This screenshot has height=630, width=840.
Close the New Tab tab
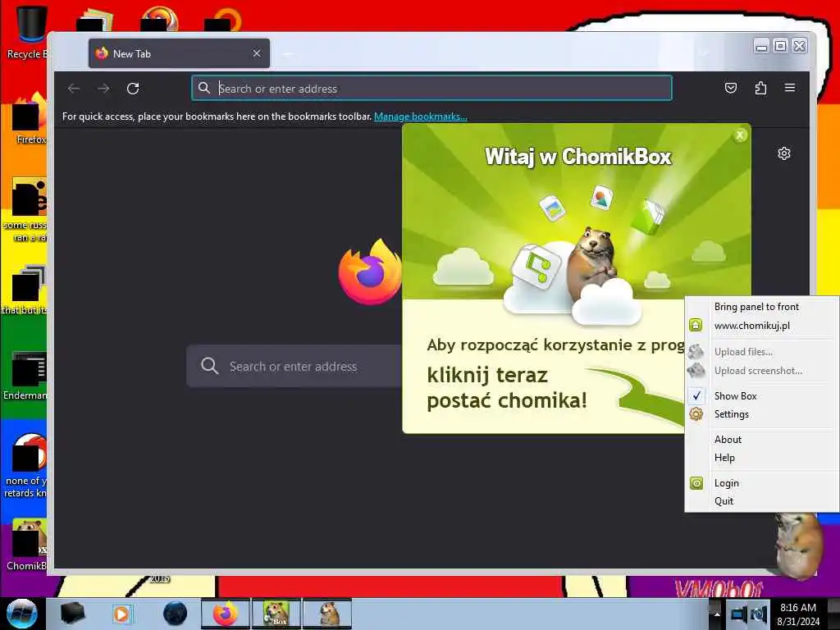coord(257,53)
